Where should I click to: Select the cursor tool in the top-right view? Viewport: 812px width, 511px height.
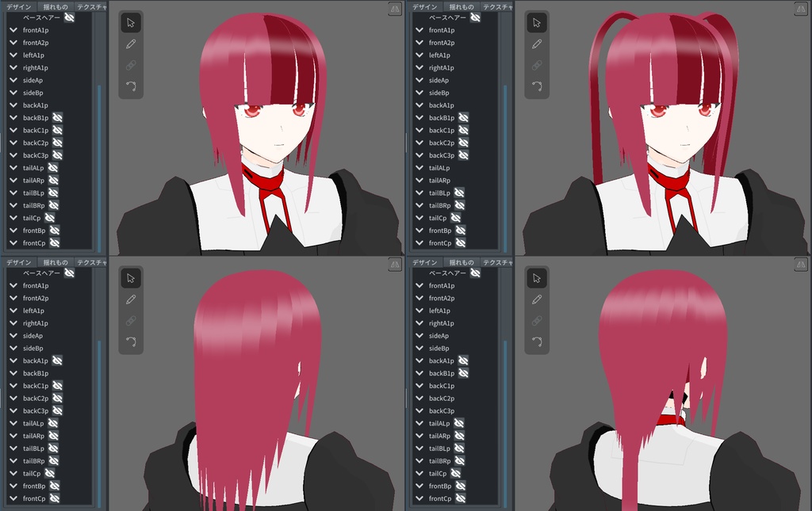pyautogui.click(x=537, y=23)
